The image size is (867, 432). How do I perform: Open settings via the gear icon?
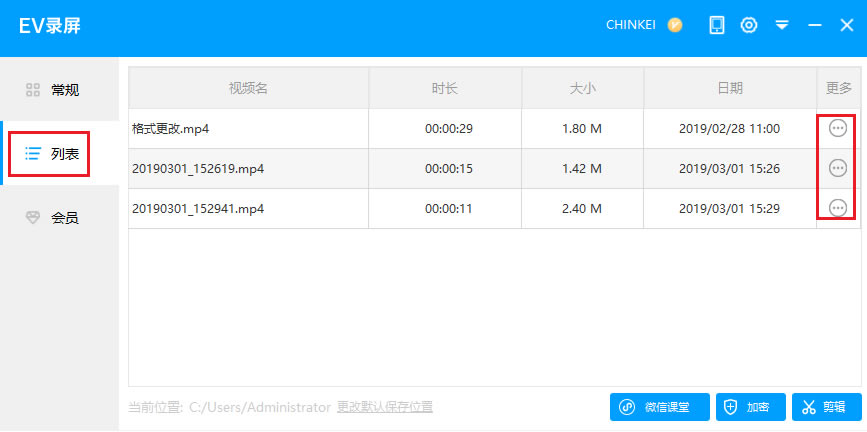[748, 25]
